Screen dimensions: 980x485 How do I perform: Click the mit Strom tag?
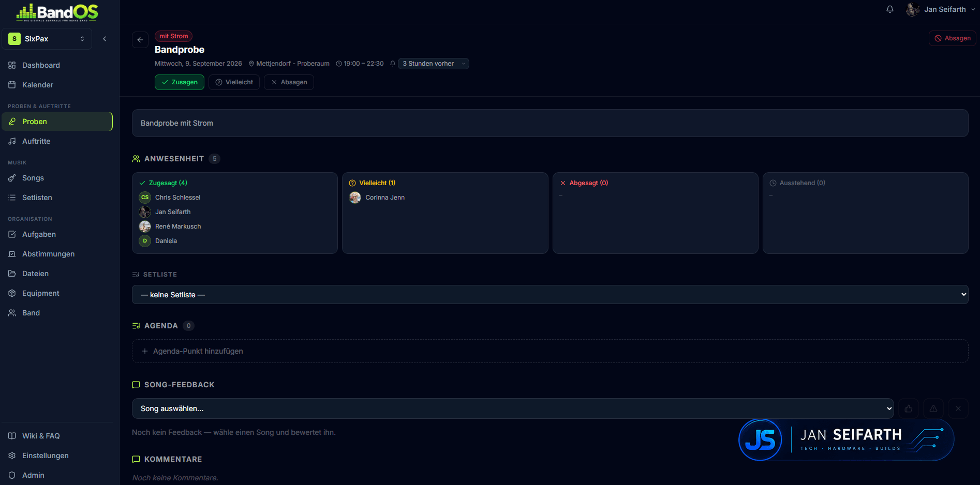tap(173, 36)
